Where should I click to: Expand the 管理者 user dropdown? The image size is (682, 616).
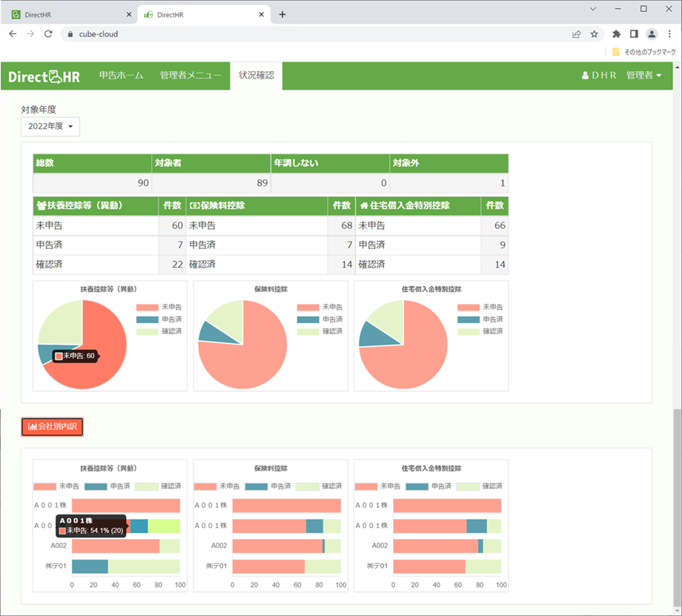click(643, 76)
